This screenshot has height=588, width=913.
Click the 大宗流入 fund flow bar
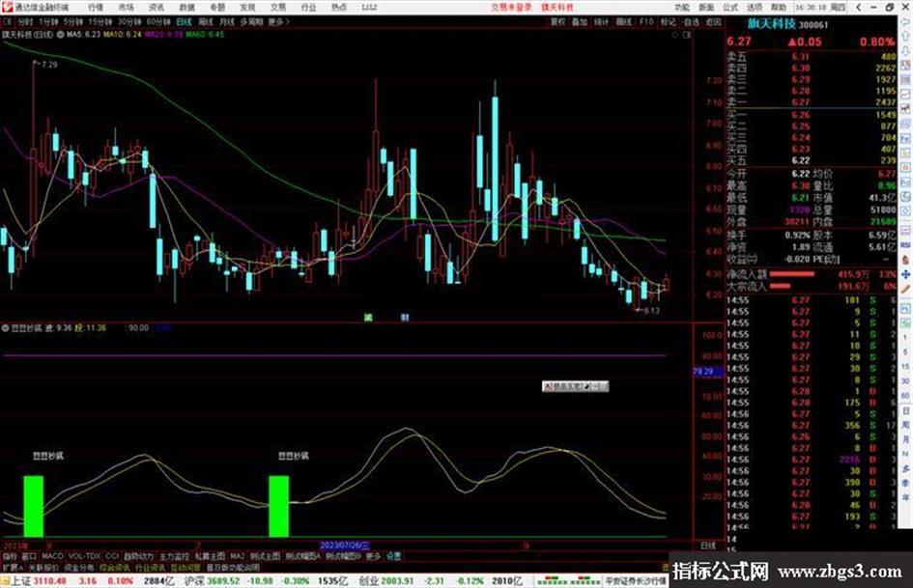point(781,286)
